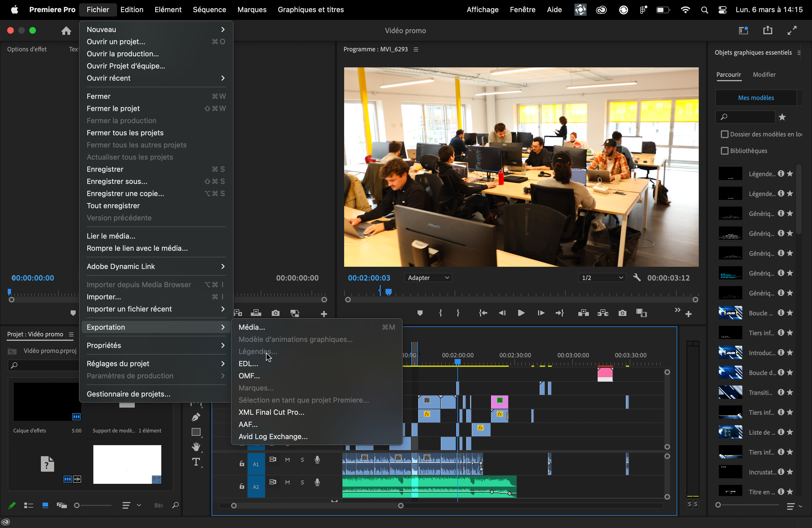
Task: Click the Mes modèles button
Action: point(756,98)
